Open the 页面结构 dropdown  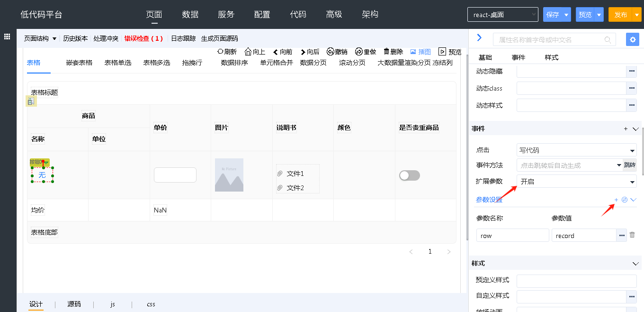(40, 38)
